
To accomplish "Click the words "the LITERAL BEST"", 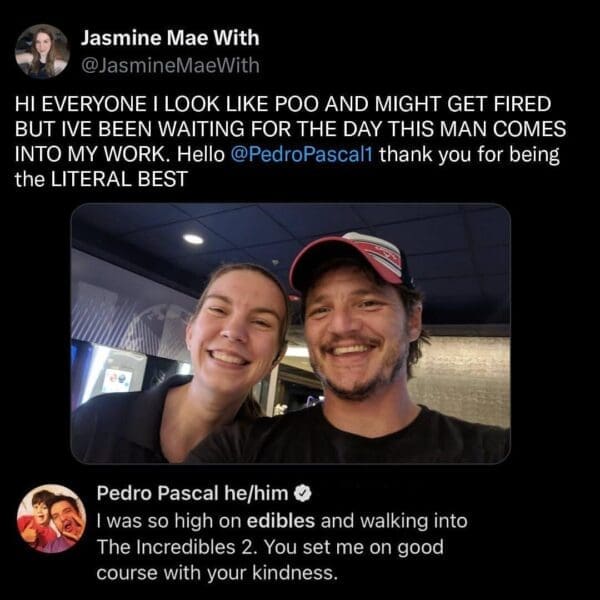I will point(101,179).
